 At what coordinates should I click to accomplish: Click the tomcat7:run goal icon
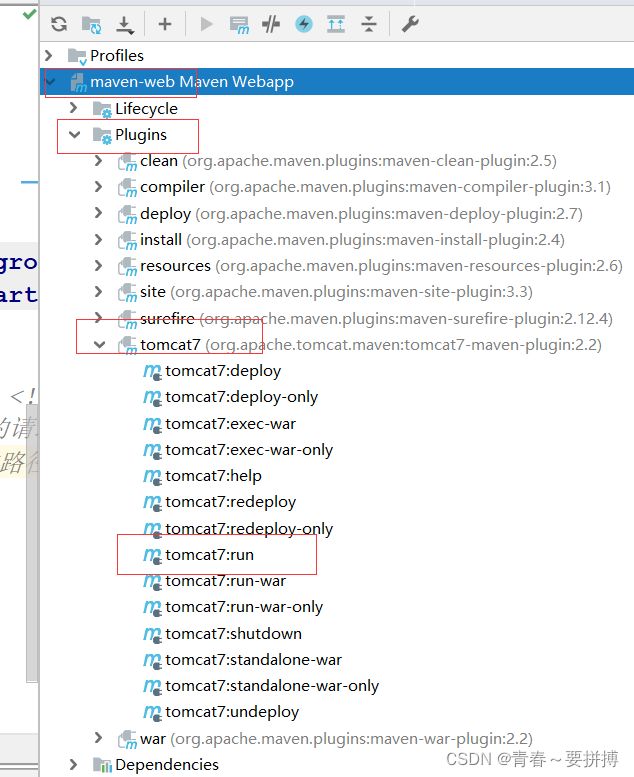click(152, 555)
